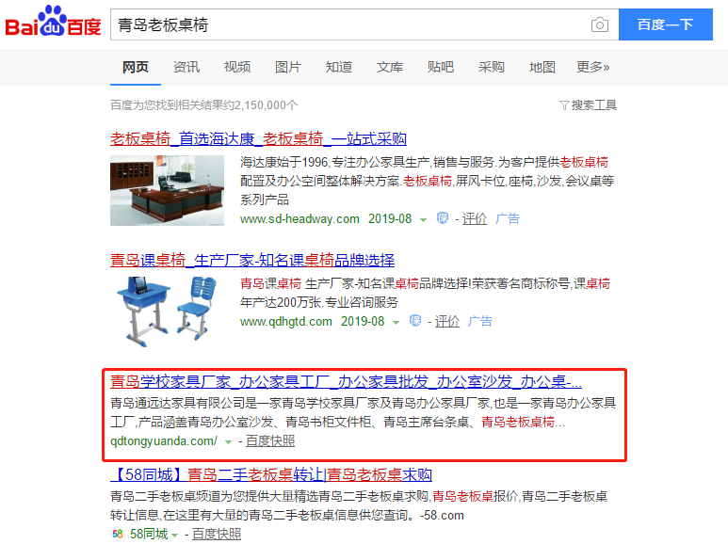
Task: Expand dropdown arrow beside 58同城
Action: pos(174,536)
